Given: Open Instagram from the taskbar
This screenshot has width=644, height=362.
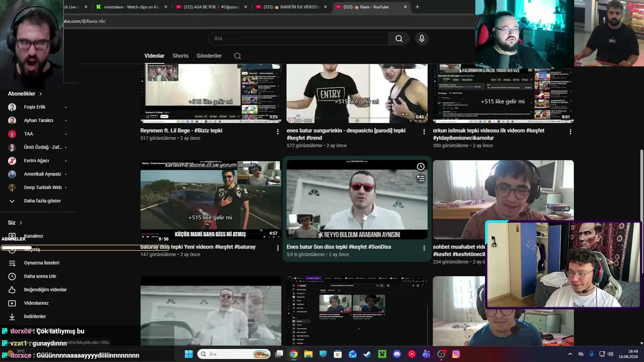Looking at the screenshot, I should click(x=456, y=354).
